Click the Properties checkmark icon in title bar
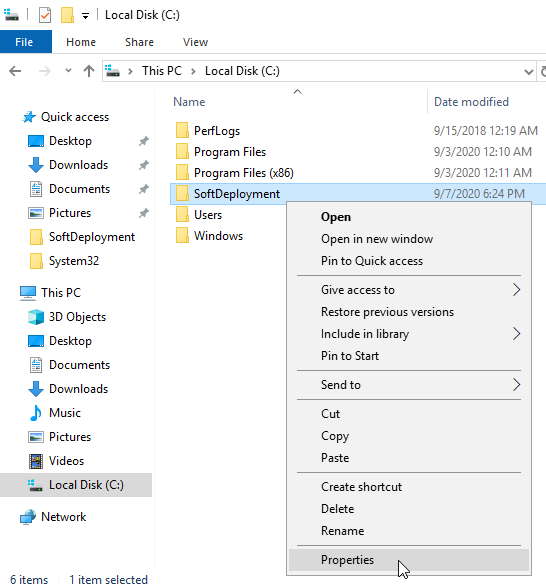The height and width of the screenshot is (588, 546). coord(45,15)
